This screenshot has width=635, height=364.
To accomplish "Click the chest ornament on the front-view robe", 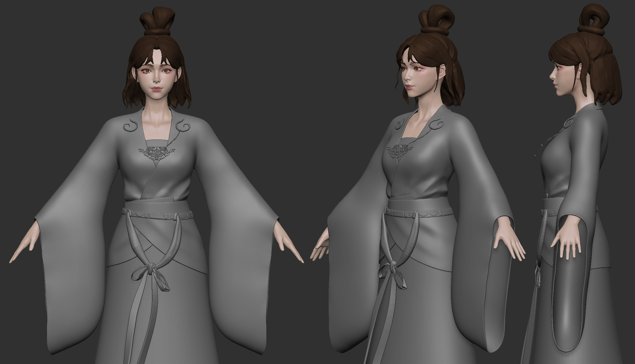I will [x=157, y=153].
